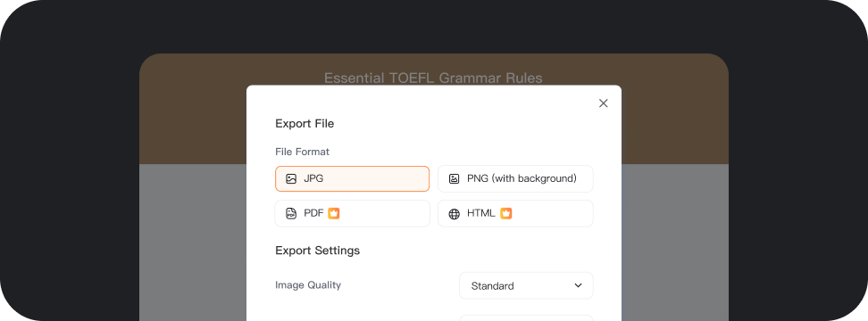Click the picture icon beside JPG
The width and height of the screenshot is (868, 321).
pos(291,179)
